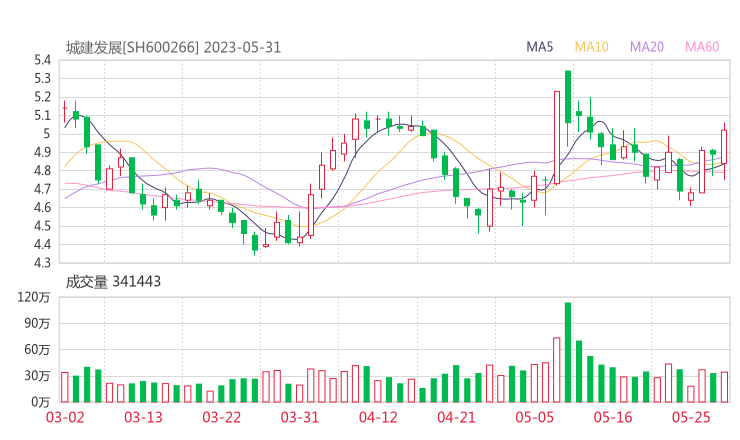Screen dimensions: 740x440
Task: Click the 03-13 date axis label
Action: tap(143, 417)
